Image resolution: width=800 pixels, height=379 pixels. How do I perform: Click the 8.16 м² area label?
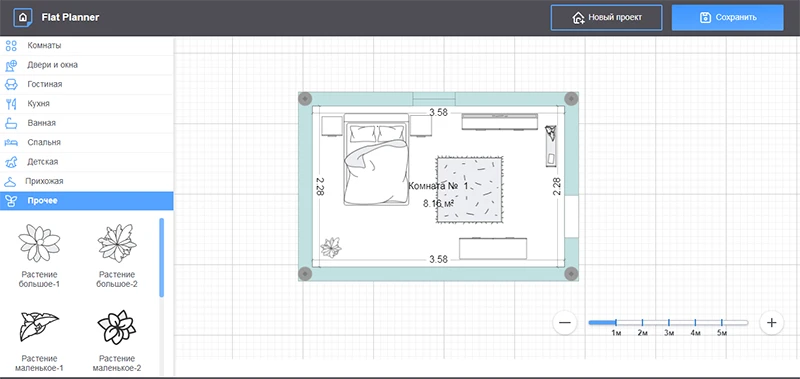[439, 204]
